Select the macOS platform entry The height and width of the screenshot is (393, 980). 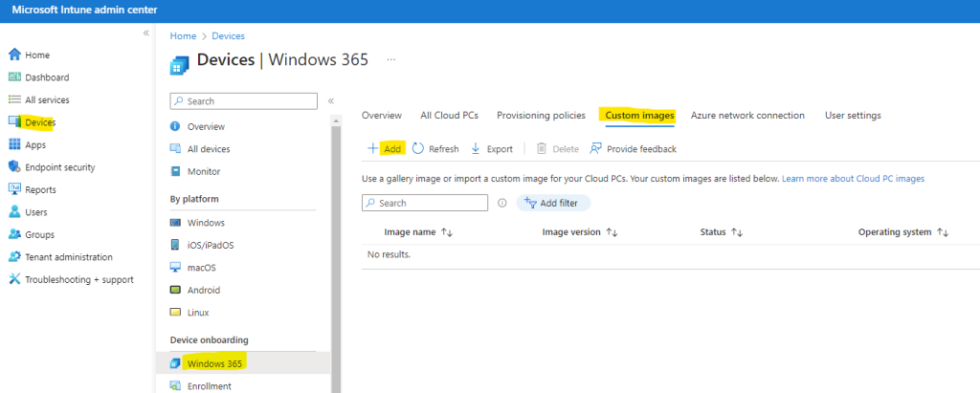[192, 268]
